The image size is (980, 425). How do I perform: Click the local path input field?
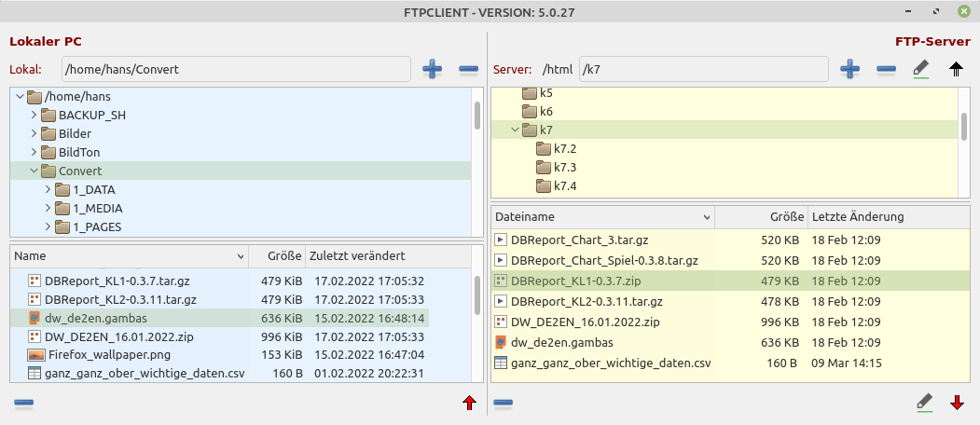pos(235,69)
